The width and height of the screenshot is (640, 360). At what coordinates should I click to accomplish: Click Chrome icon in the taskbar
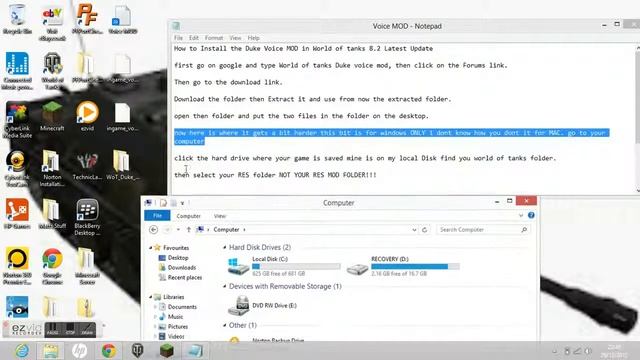(108, 351)
